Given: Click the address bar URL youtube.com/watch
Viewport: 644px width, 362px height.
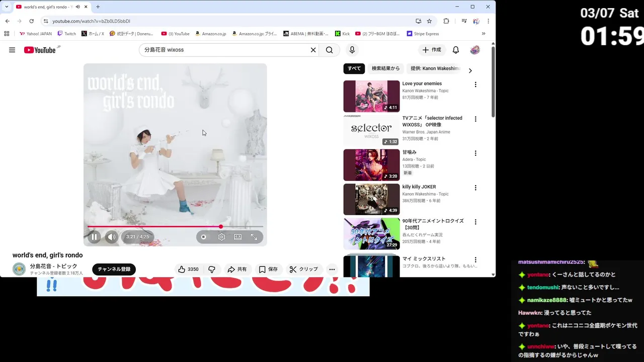Looking at the screenshot, I should point(91,21).
